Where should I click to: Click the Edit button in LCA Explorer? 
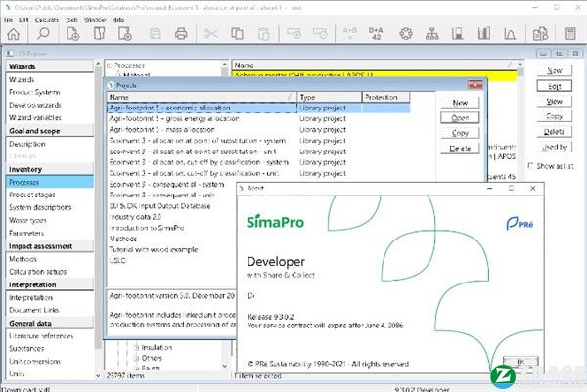point(554,86)
